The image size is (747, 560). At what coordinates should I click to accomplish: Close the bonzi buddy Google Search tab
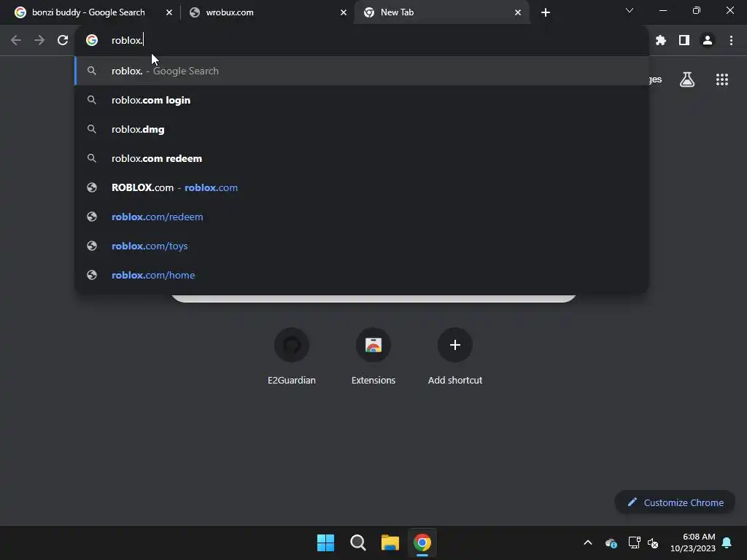coord(169,12)
